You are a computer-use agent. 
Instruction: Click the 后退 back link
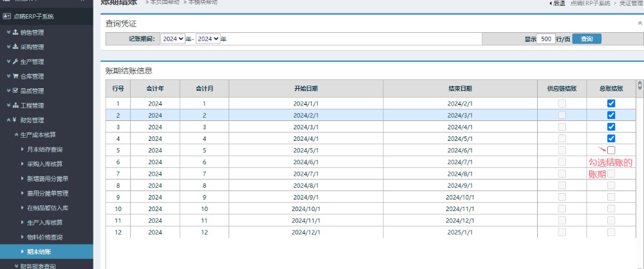pos(556,3)
